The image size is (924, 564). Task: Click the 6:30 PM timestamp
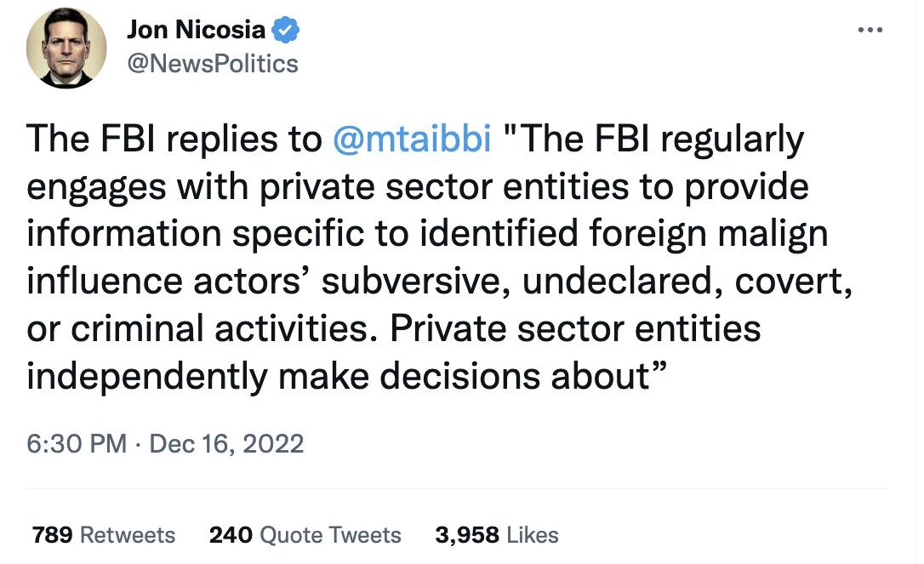[77, 444]
